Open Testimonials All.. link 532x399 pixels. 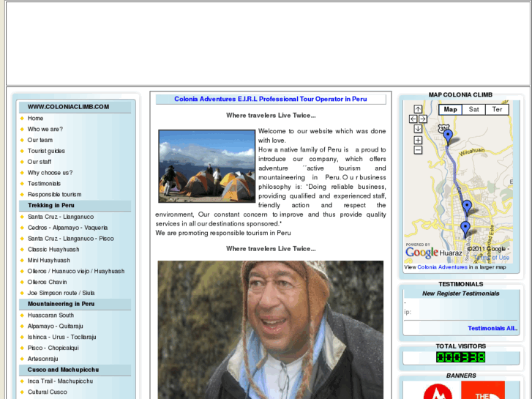coord(492,329)
